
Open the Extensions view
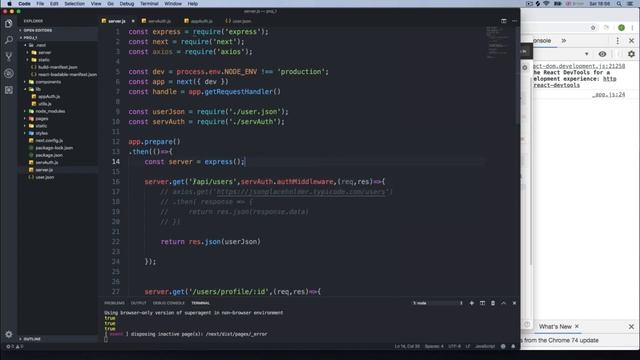(9, 90)
